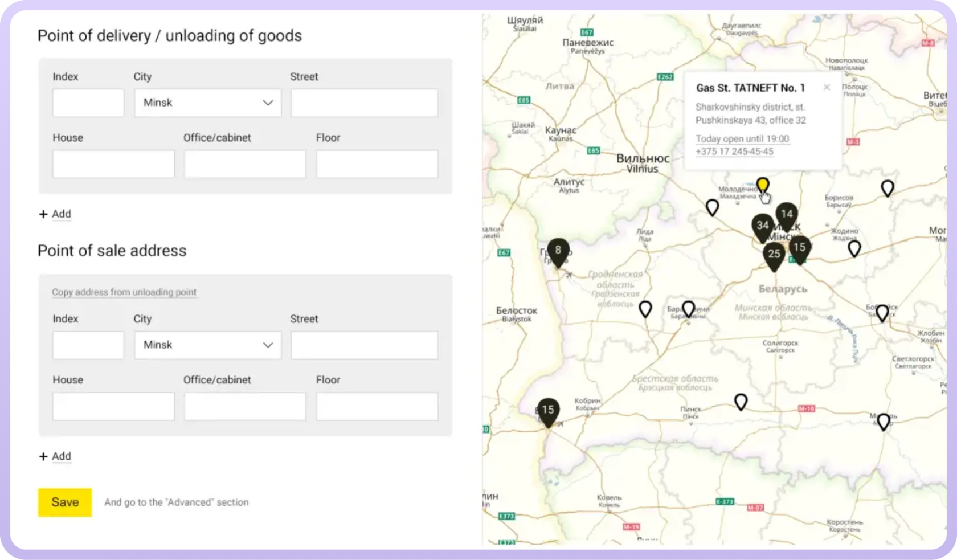Click the cluster marker 15 near Brest
Image resolution: width=957 pixels, height=560 pixels.
pyautogui.click(x=547, y=410)
